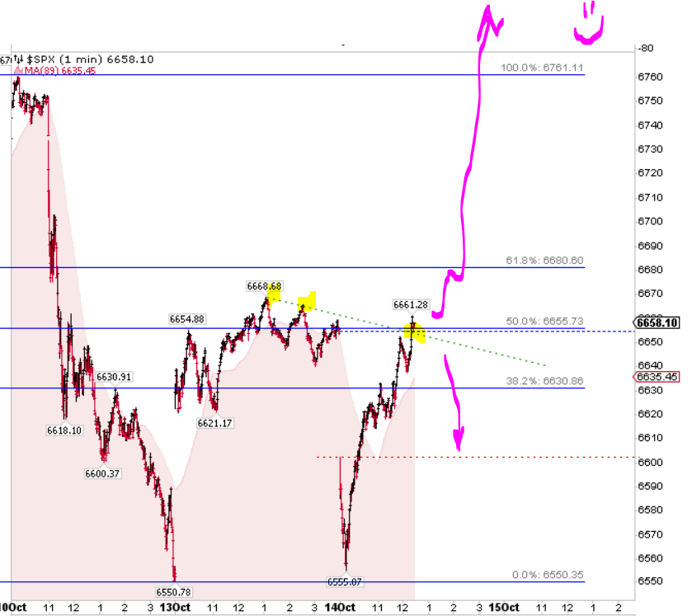
Task: Select the 6668.68 swing high label
Action: tap(264, 286)
